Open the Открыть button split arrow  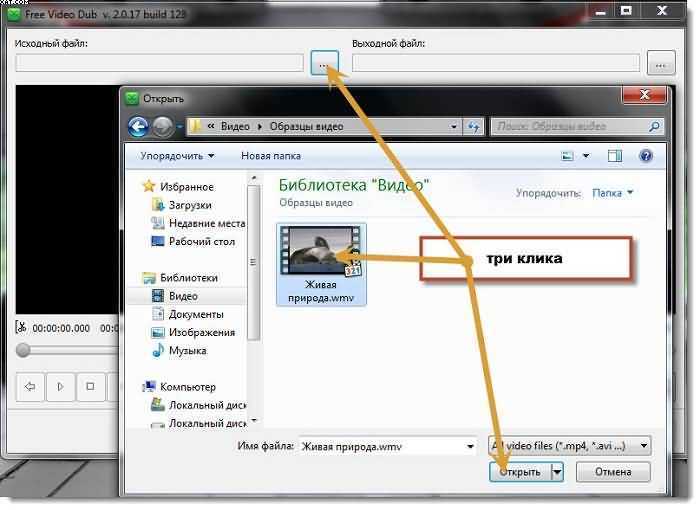558,472
